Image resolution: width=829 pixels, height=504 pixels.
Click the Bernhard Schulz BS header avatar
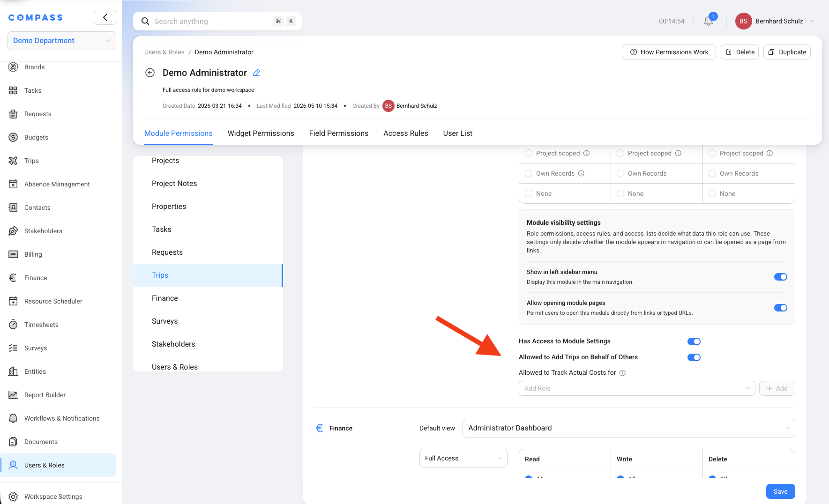pos(743,21)
